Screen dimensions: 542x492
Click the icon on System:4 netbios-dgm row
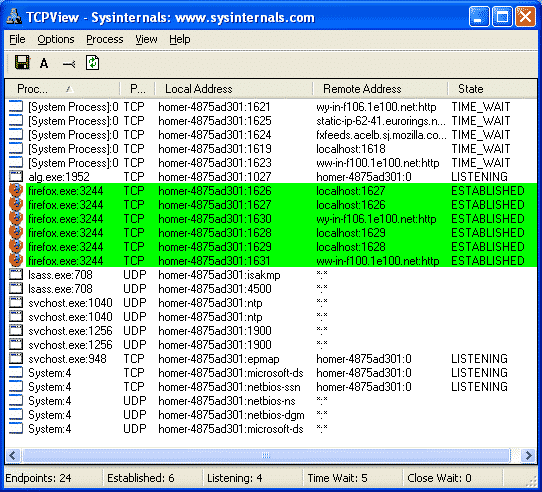tap(16, 415)
